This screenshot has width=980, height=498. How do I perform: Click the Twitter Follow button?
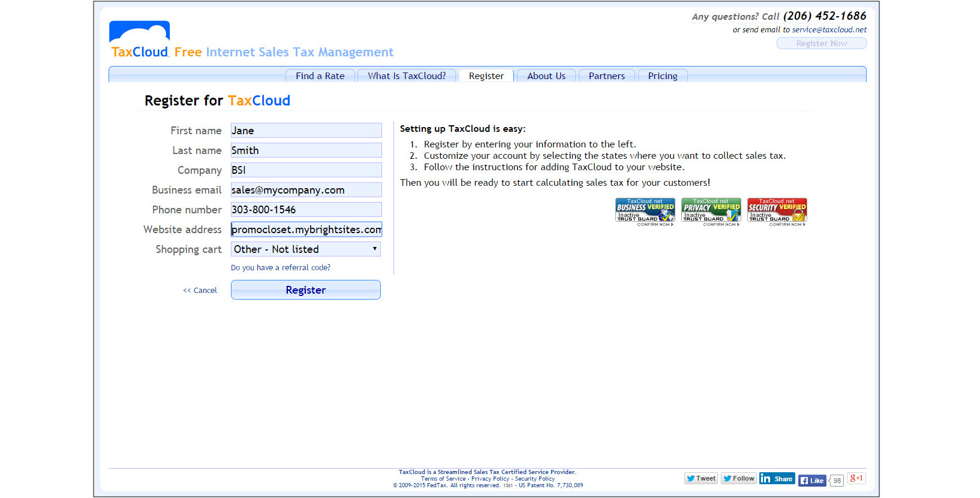coord(738,478)
